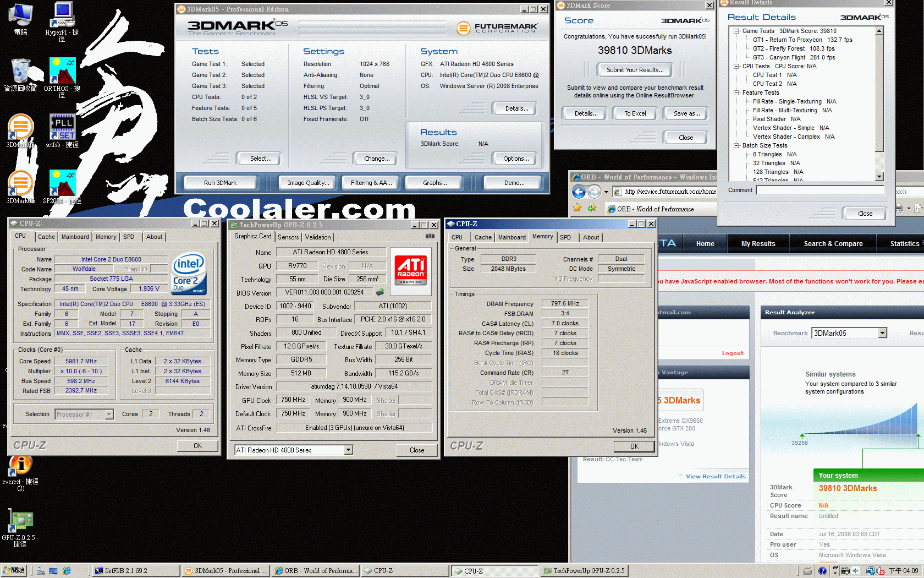Collapse the Feature Tests tree node
The width and height of the screenshot is (924, 578).
click(x=736, y=92)
